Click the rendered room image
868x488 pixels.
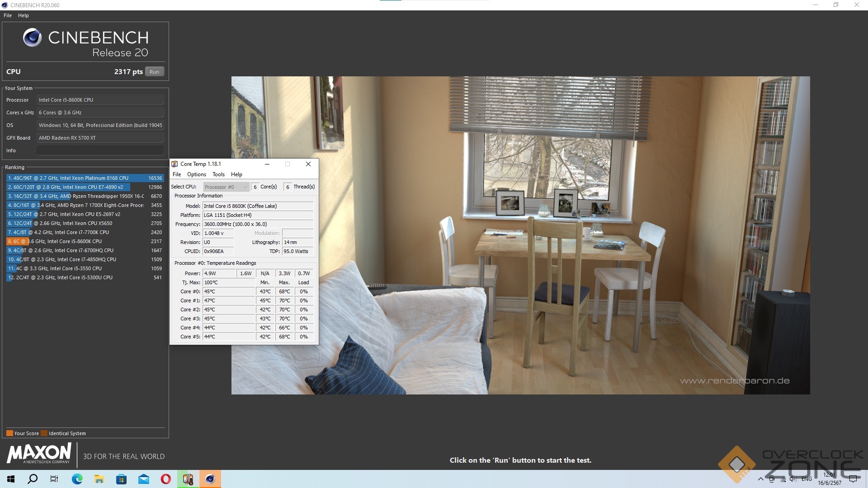click(x=520, y=235)
